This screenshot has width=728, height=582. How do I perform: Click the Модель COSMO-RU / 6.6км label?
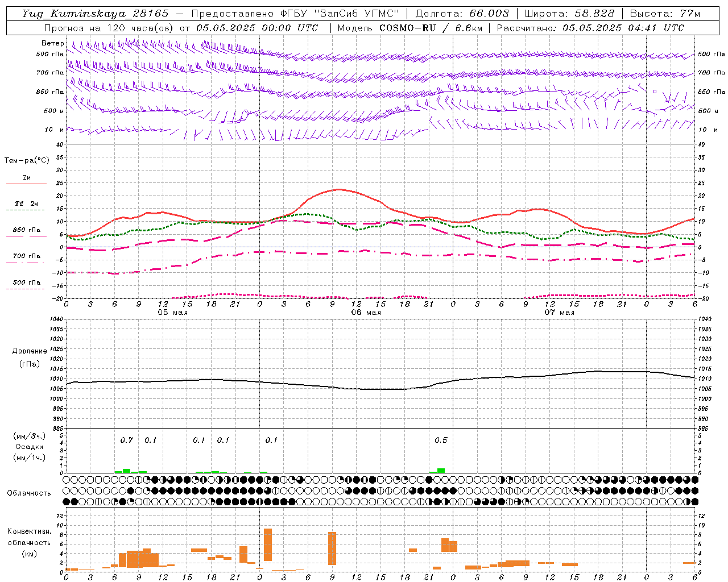click(409, 28)
